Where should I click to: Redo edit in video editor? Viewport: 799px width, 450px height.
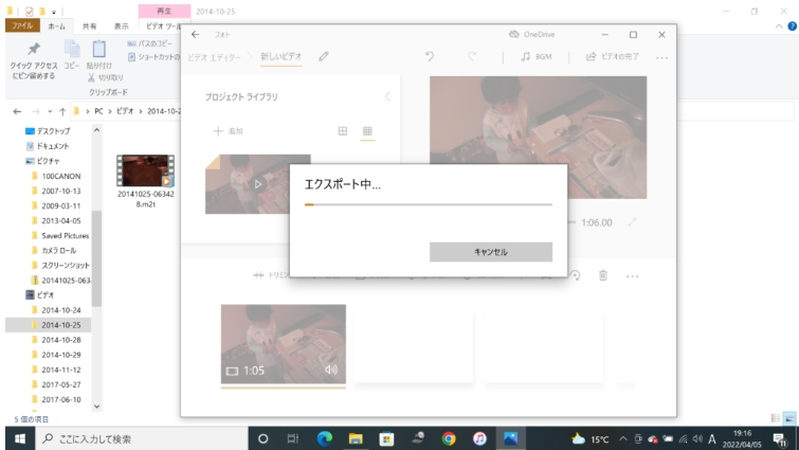click(472, 57)
